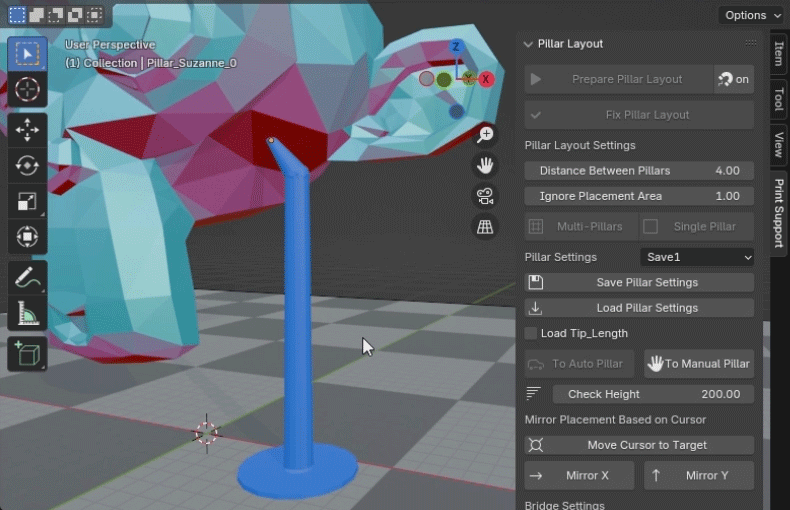Click the Check Height value field
Image resolution: width=790 pixels, height=510 pixels.
pyautogui.click(x=653, y=394)
